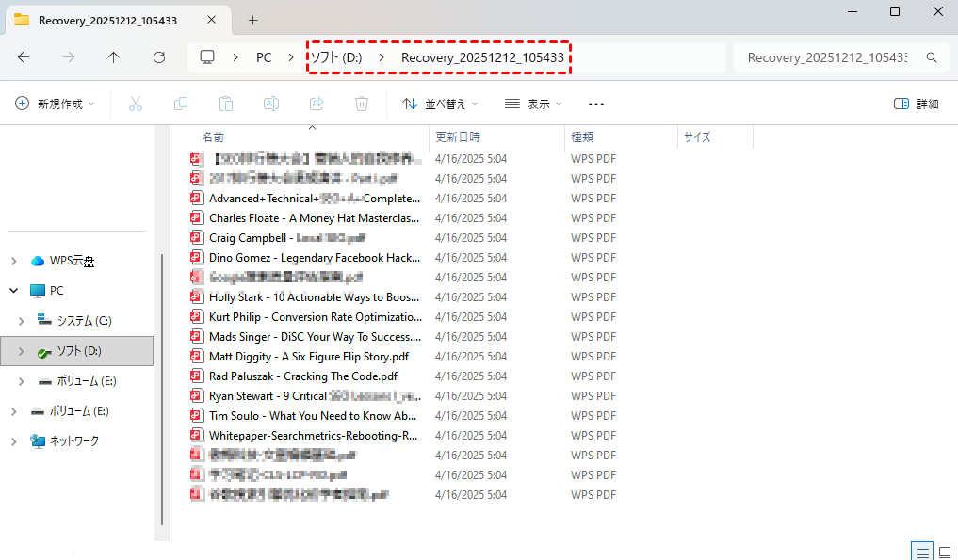Click the Paste clipboard icon
The width and height of the screenshot is (958, 560).
225,104
